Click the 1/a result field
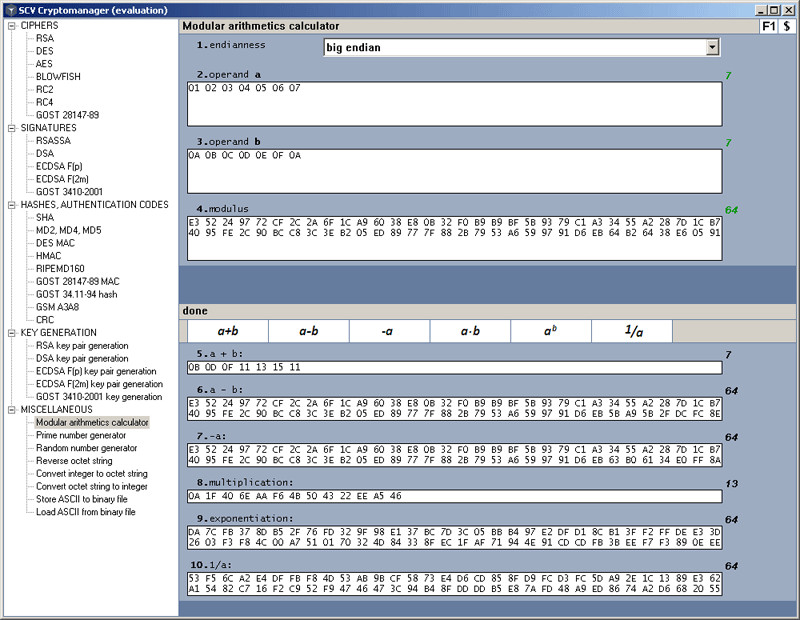The width and height of the screenshot is (800, 620). pyautogui.click(x=455, y=584)
